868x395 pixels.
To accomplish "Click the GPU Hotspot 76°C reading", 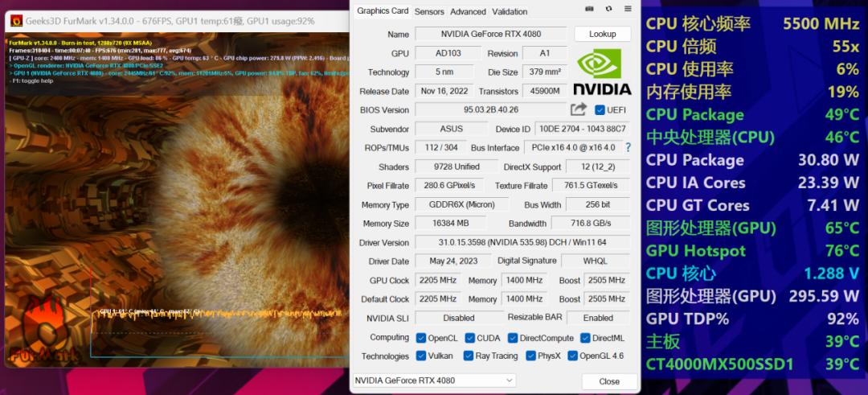I will [752, 250].
